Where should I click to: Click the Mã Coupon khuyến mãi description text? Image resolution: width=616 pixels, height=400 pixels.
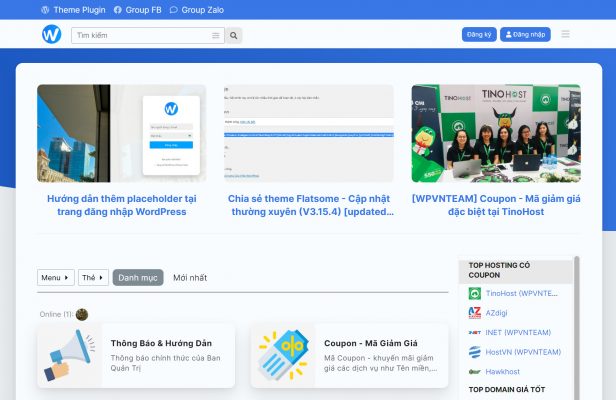(380, 363)
